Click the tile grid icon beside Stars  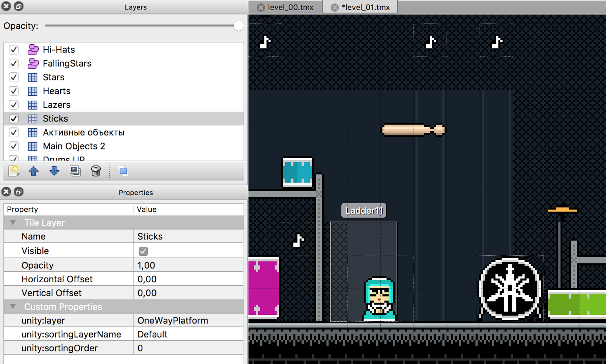tap(32, 77)
